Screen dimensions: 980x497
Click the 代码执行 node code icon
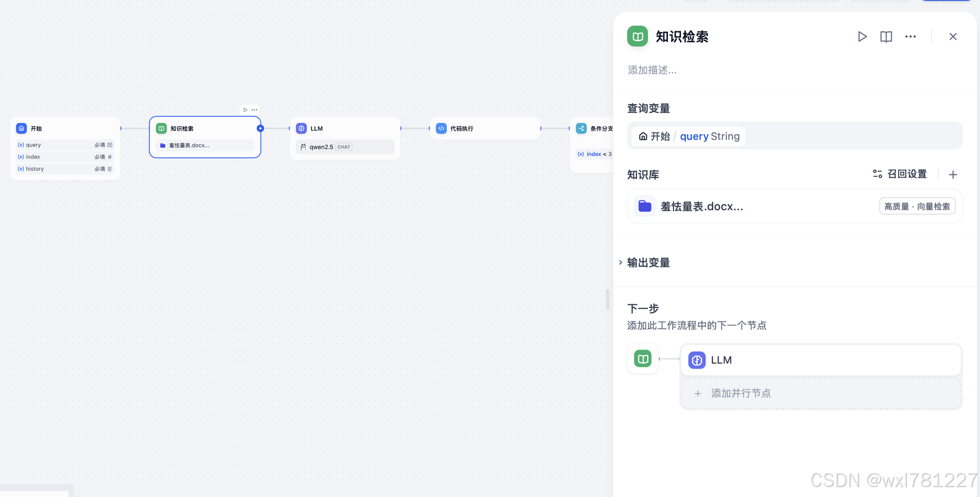[441, 129]
